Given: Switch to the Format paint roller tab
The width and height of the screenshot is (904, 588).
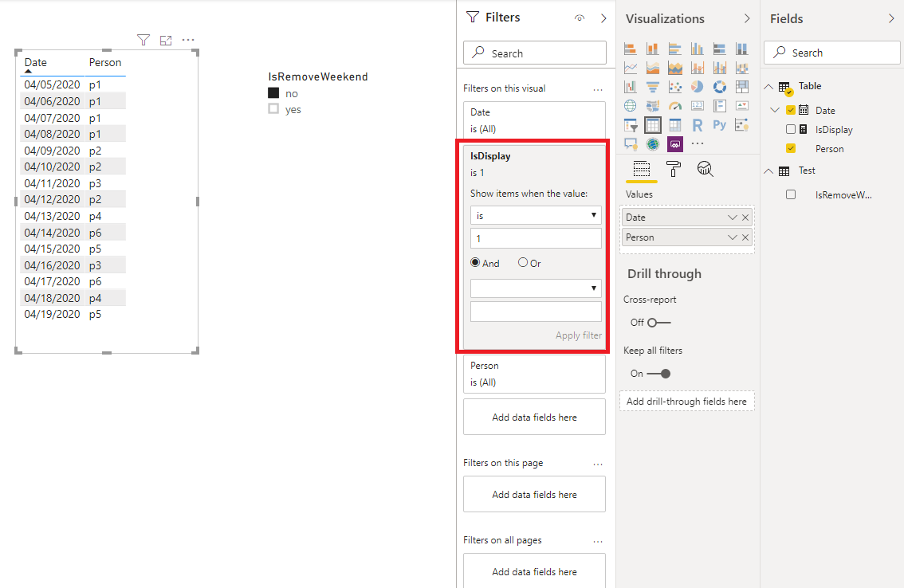Looking at the screenshot, I should (x=673, y=169).
